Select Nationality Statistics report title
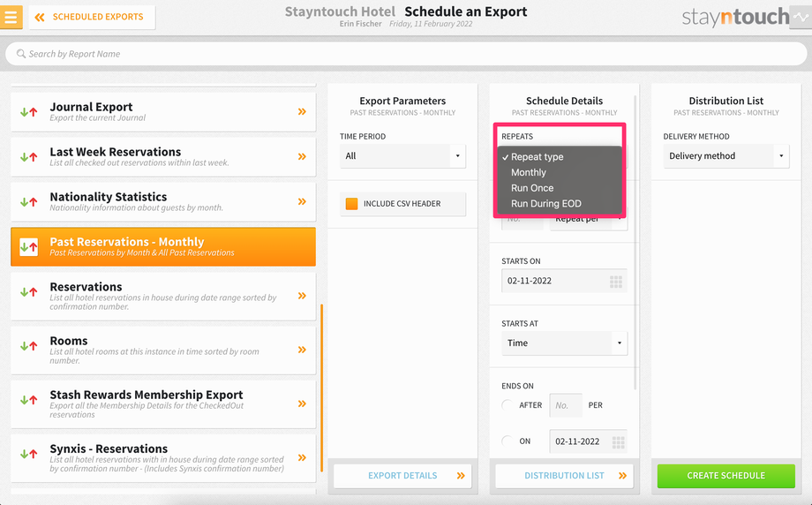 (109, 197)
